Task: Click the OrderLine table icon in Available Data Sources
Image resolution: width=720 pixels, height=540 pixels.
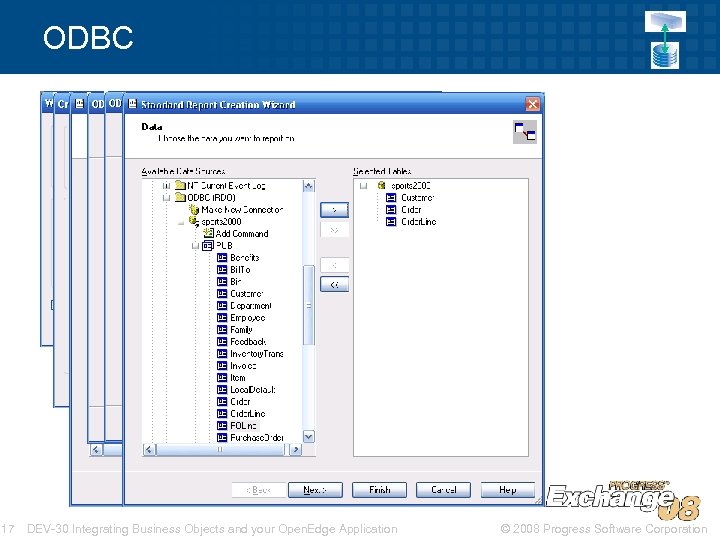Action: click(x=222, y=414)
